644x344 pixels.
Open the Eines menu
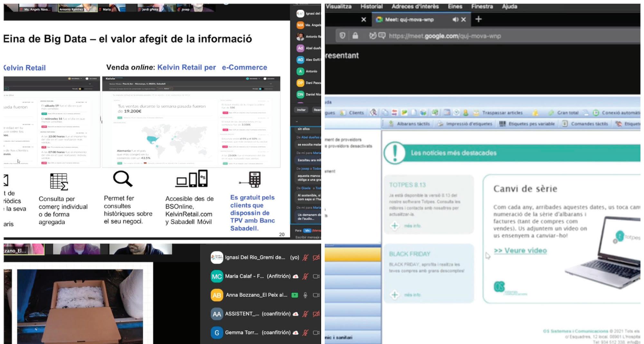455,6
